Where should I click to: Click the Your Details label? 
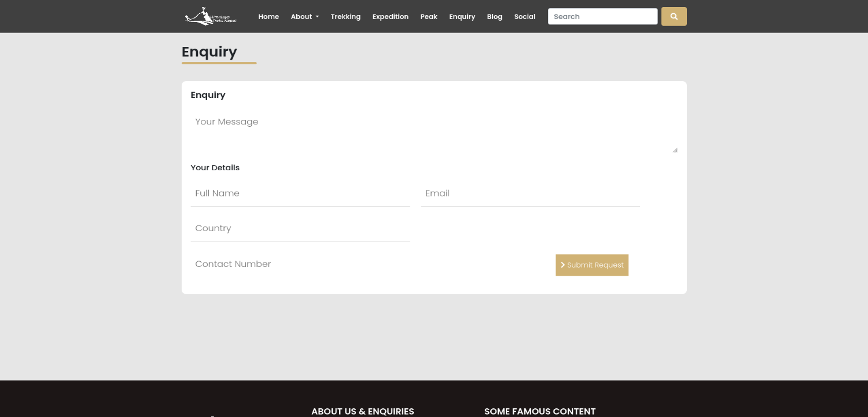click(215, 167)
